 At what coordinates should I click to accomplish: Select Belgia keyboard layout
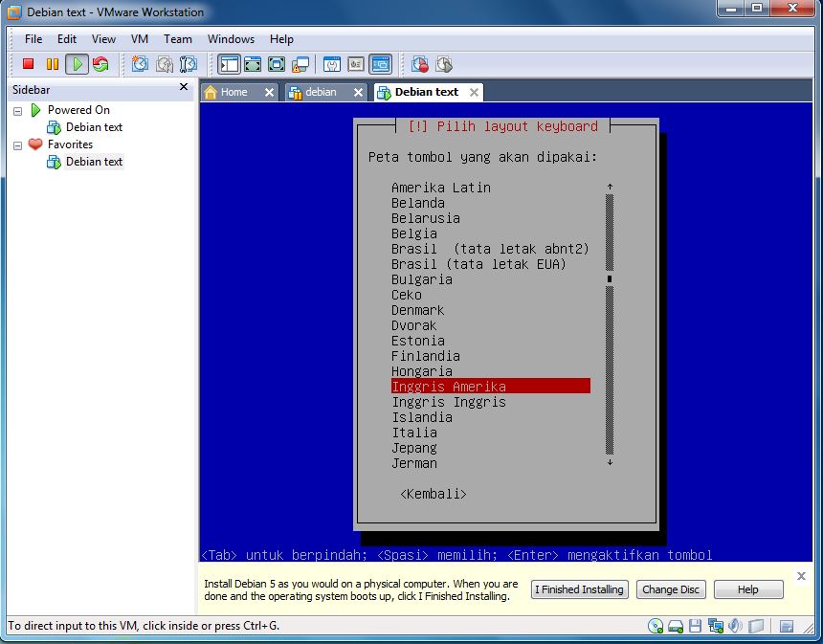pos(414,233)
